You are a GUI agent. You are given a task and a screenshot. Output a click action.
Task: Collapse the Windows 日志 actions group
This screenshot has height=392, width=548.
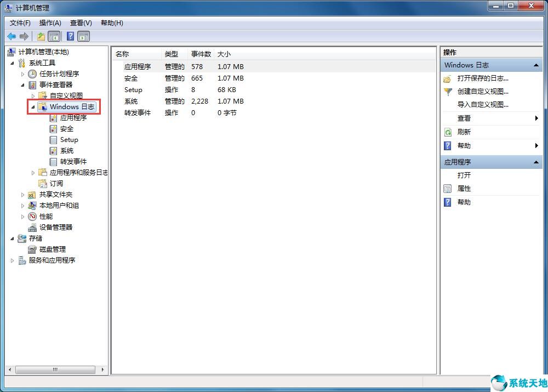point(536,64)
